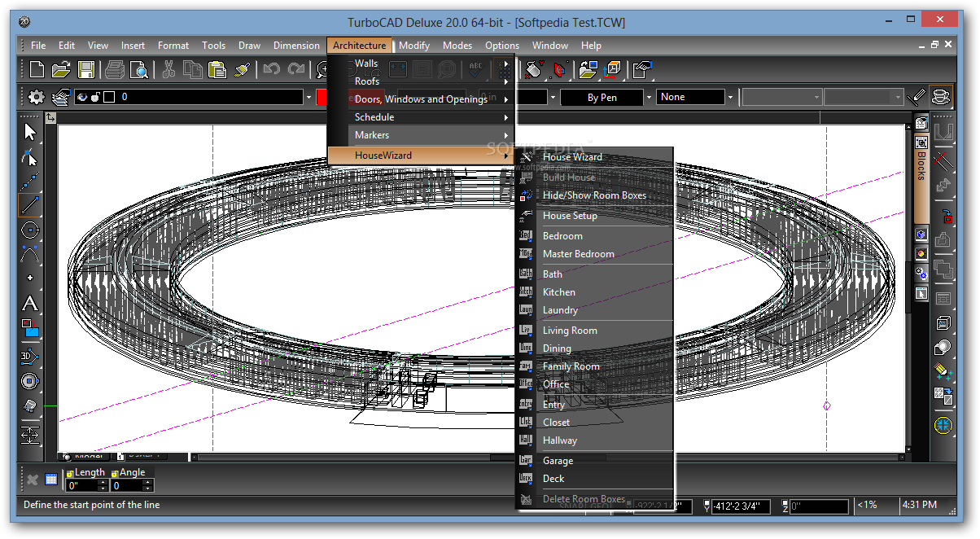Click the red color swatch on properties bar
The image size is (980, 539).
pos(322,97)
